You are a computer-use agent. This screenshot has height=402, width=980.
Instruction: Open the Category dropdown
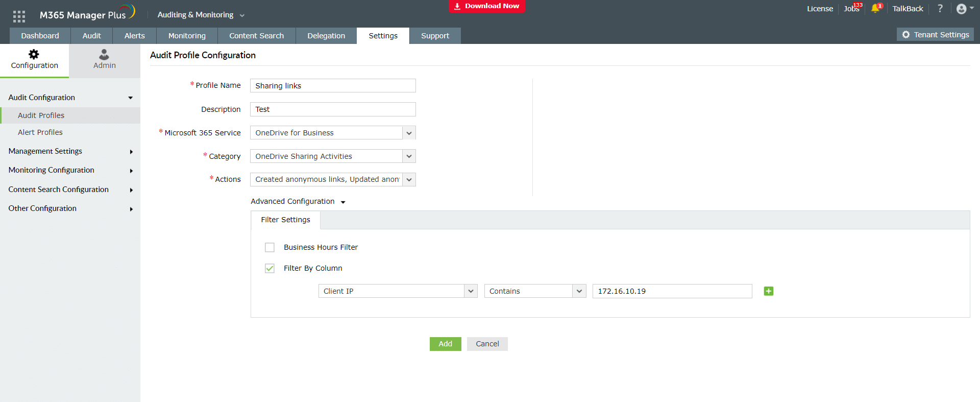point(333,156)
